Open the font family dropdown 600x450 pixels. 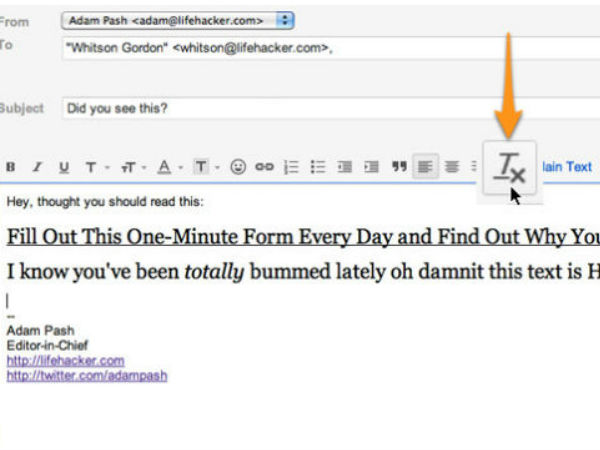coord(93,168)
